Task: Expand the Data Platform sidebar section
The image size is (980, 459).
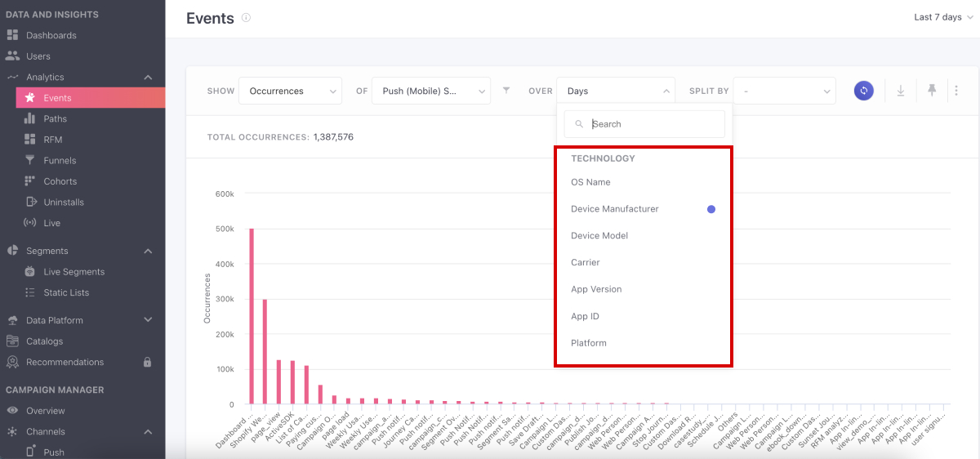Action: point(148,320)
